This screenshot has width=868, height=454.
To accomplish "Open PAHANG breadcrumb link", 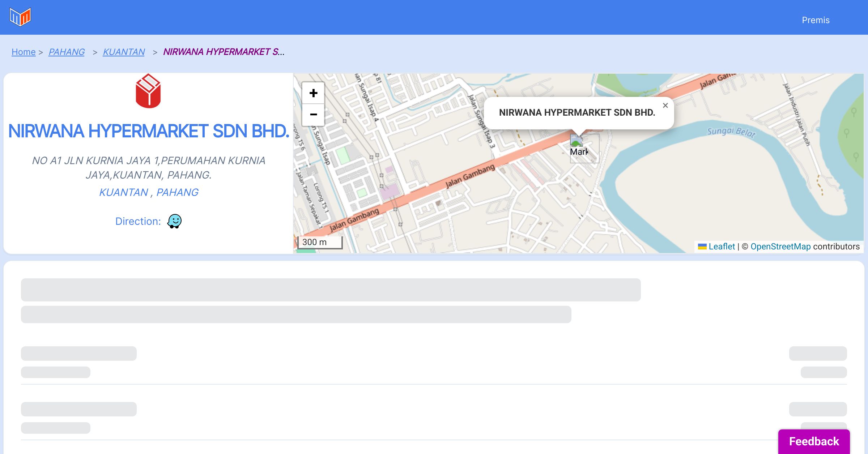I will [67, 52].
